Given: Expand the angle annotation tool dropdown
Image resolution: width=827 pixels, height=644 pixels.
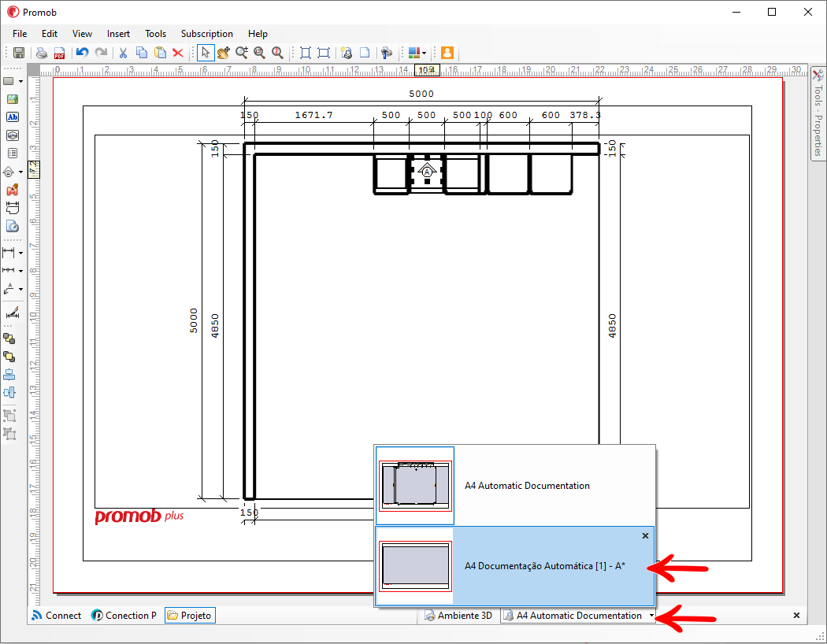Looking at the screenshot, I should click(x=20, y=289).
